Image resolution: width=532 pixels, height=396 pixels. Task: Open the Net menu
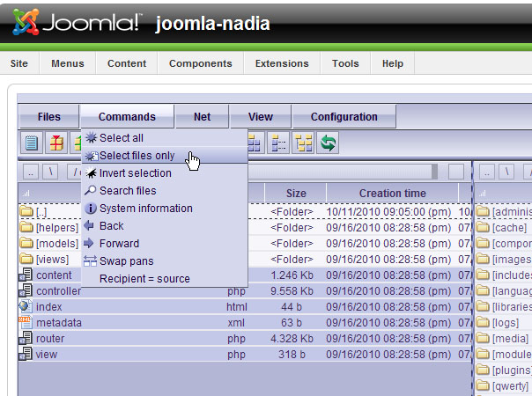[x=203, y=117]
